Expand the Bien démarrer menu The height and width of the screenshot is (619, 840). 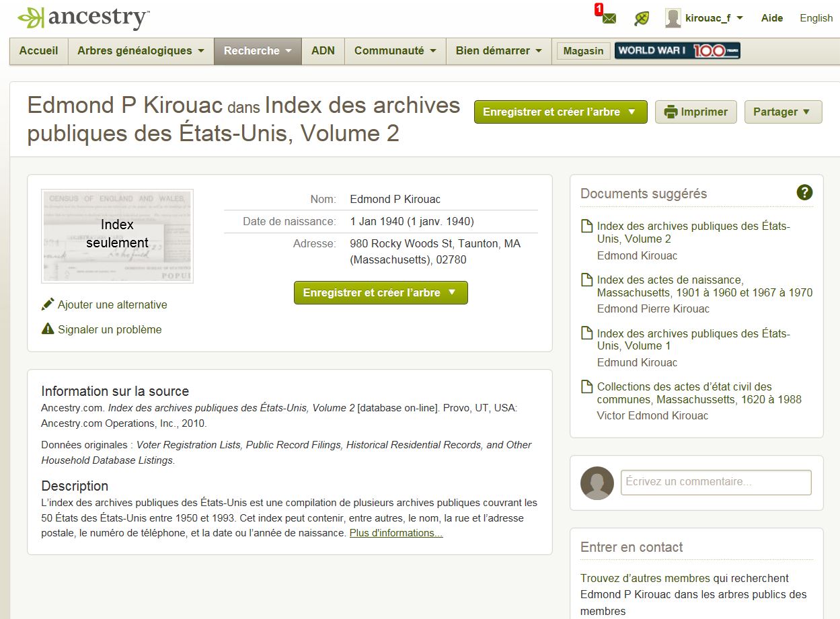pos(498,51)
